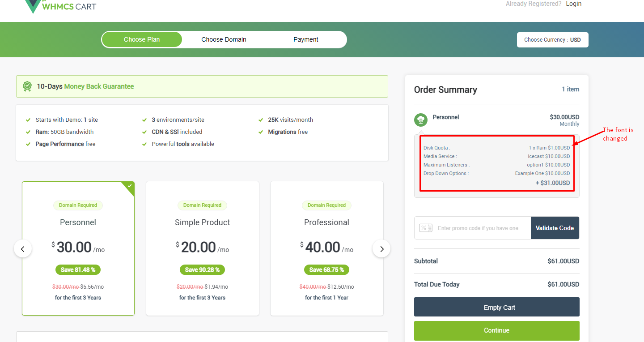Click the WHMCS Cart logo
Image resolution: width=644 pixels, height=342 pixels.
coord(60,6)
